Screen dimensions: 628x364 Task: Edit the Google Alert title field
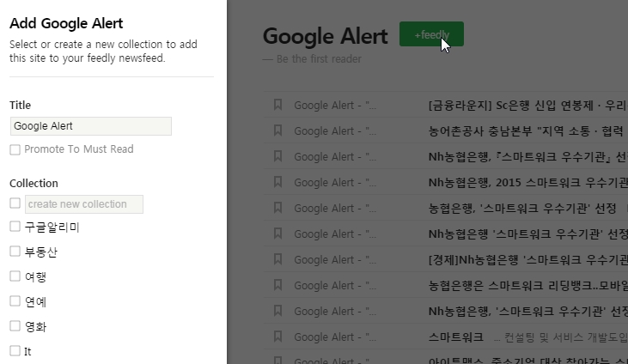[x=91, y=126]
